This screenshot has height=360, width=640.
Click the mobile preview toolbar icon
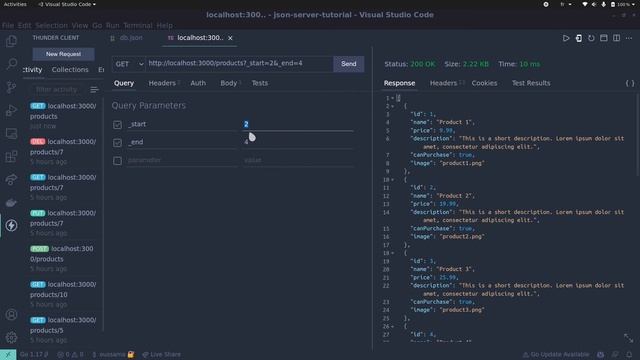579,38
